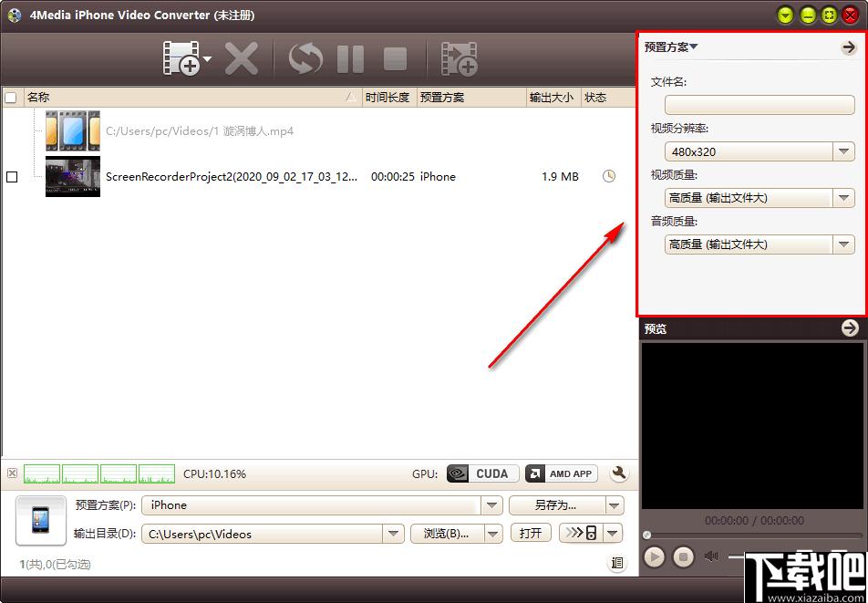Check the ScreenRecorderProject2 file checkbox

pyautogui.click(x=11, y=177)
